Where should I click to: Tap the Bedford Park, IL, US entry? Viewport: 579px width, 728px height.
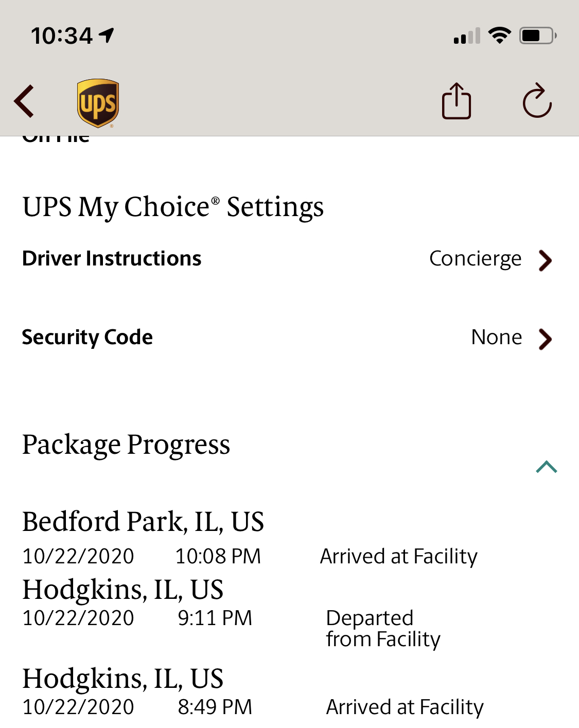coord(143,522)
